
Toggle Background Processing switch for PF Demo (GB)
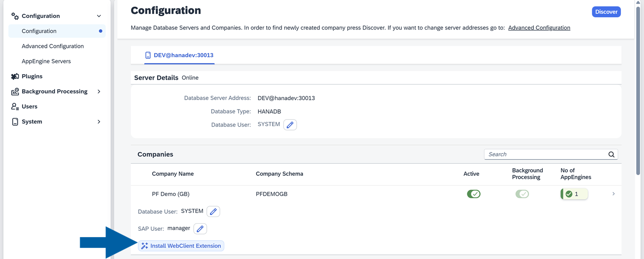[x=522, y=194]
